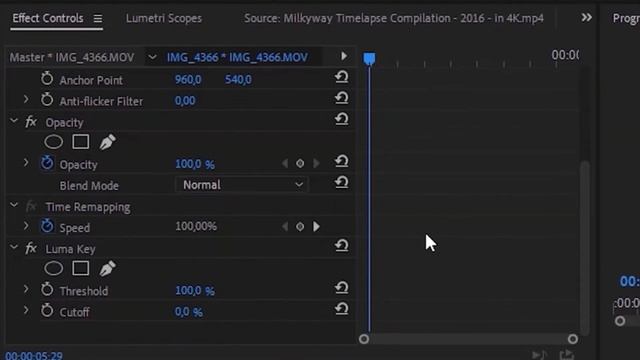This screenshot has width=640, height=360.
Task: Select free draw bezier pen under Luma Key
Action: [x=107, y=269]
